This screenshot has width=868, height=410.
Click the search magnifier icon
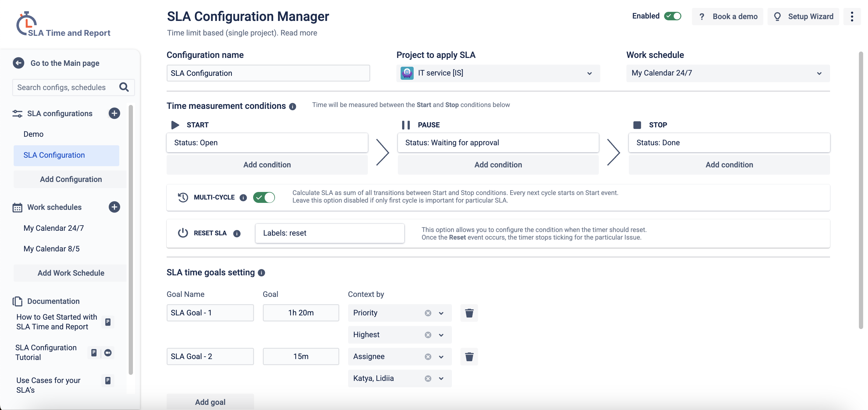(124, 87)
